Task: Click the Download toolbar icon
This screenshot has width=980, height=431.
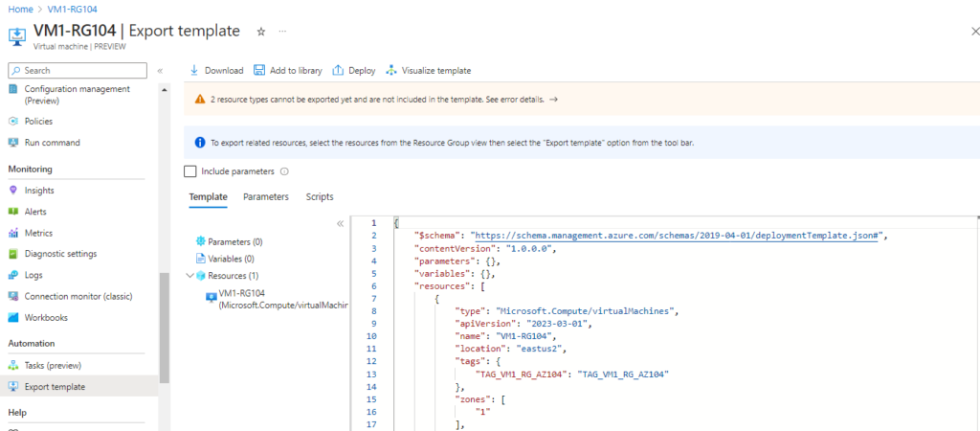Action: click(x=194, y=71)
